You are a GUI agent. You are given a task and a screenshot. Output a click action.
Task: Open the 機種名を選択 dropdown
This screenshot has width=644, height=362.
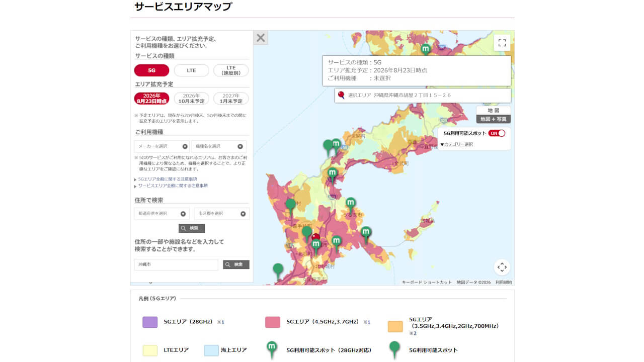click(219, 146)
